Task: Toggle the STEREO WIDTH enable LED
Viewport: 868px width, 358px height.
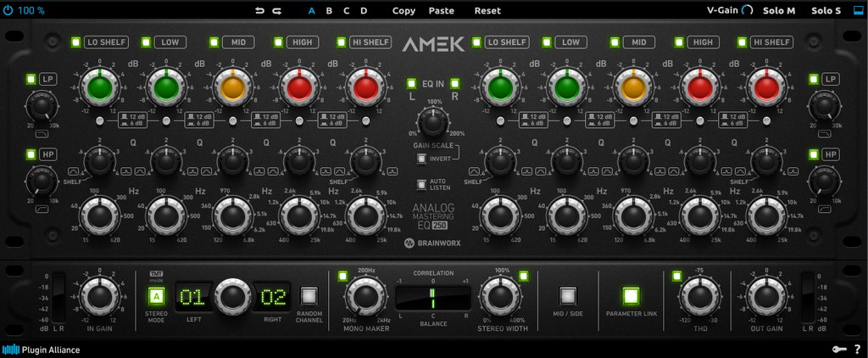Action: 523,276
